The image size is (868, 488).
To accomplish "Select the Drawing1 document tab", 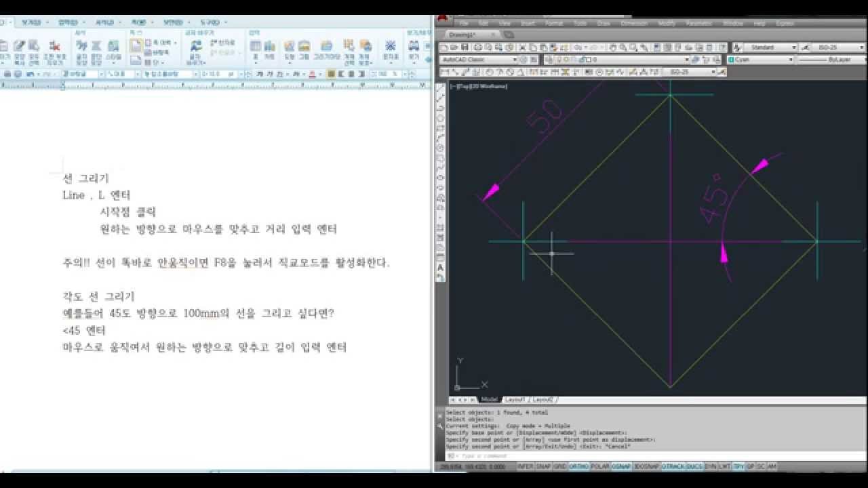I will (472, 34).
